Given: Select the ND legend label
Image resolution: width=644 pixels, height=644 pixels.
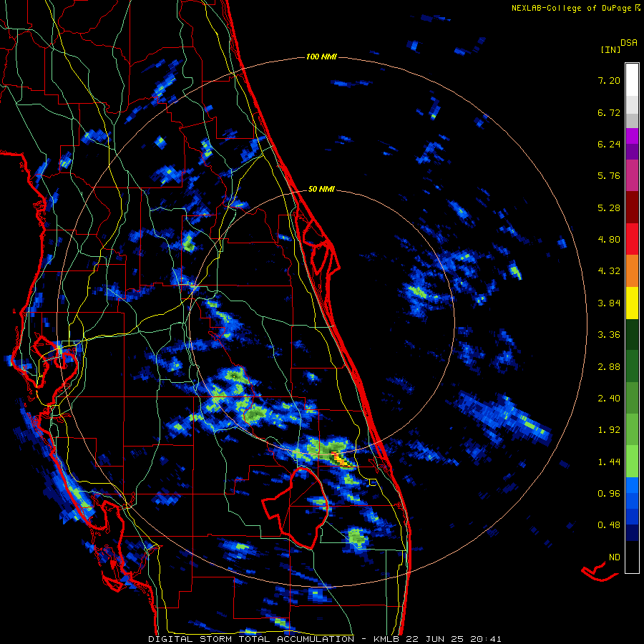Looking at the screenshot, I should (615, 557).
